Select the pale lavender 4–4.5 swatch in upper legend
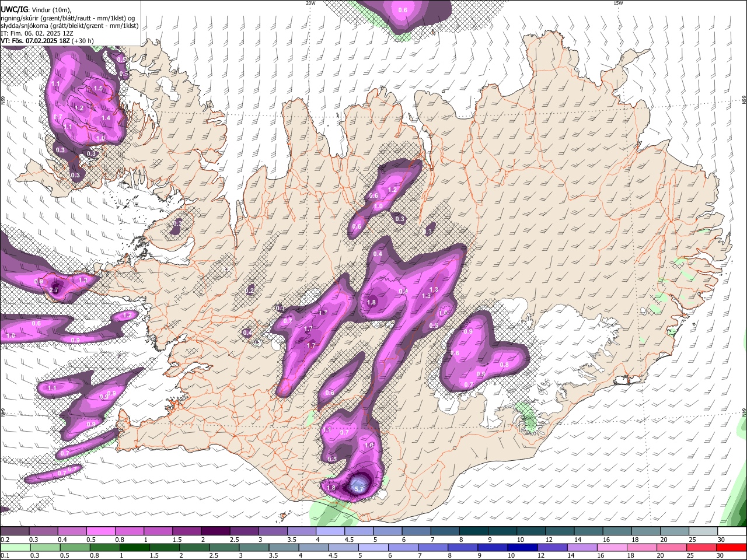 pyautogui.click(x=330, y=531)
